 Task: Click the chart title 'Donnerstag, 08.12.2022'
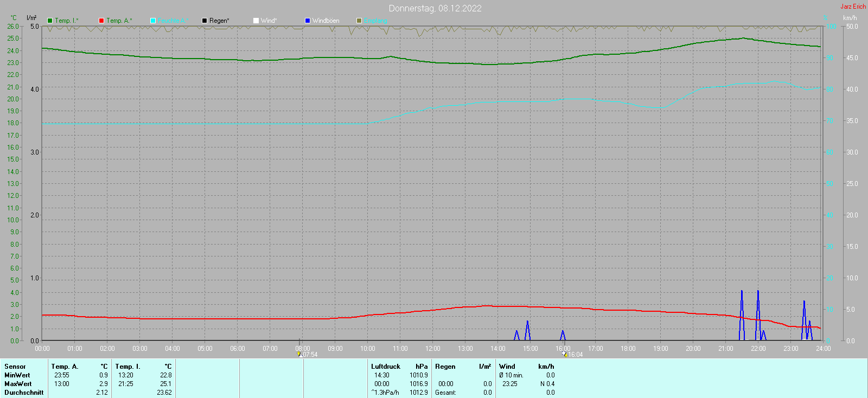(435, 8)
